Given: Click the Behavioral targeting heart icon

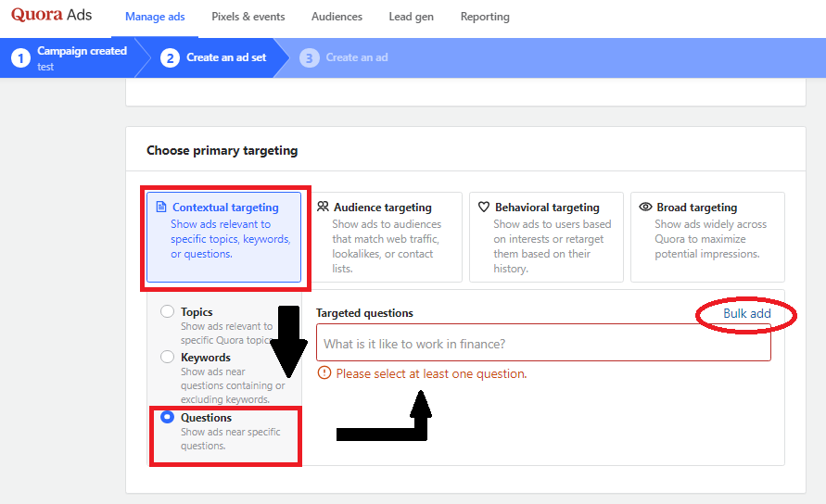Looking at the screenshot, I should point(484,208).
